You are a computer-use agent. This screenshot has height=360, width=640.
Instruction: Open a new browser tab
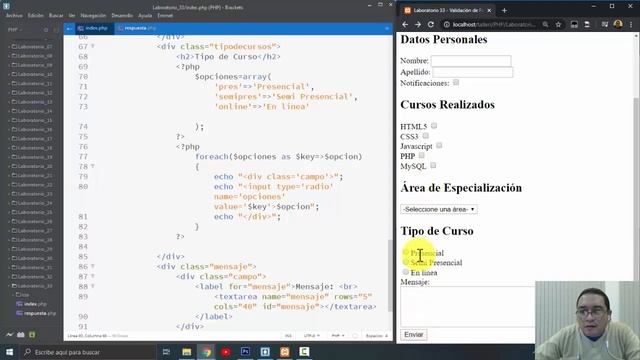pos(504,10)
